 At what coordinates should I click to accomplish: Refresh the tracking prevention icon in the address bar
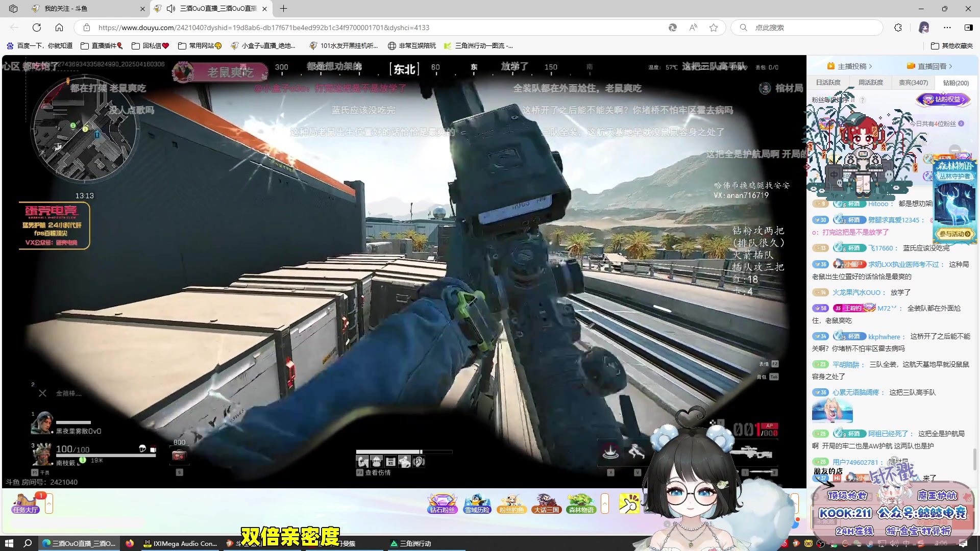click(673, 28)
